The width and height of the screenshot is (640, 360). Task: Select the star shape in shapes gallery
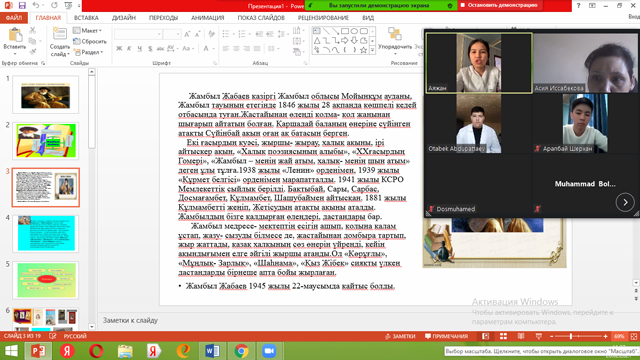(x=363, y=50)
